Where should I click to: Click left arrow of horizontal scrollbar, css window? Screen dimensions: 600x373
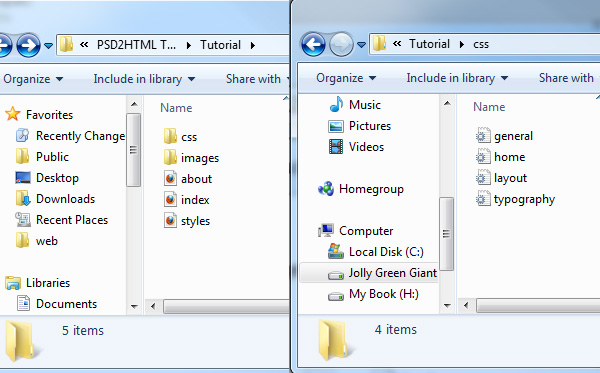click(466, 305)
